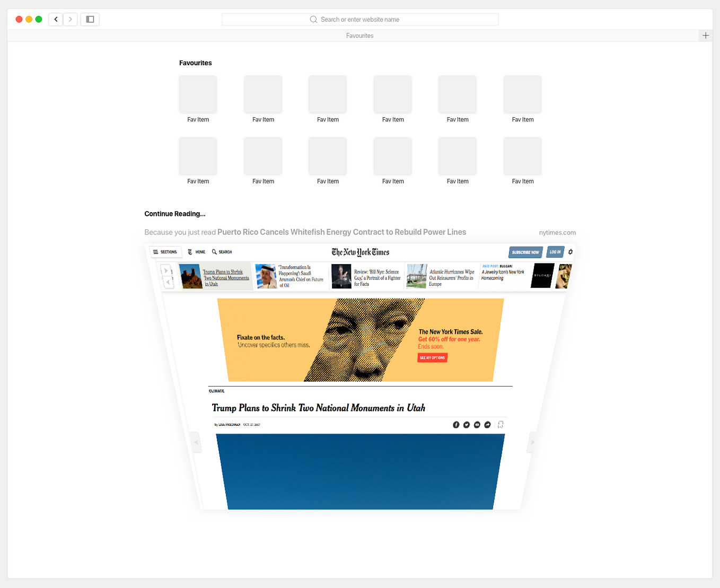The image size is (720, 588).
Task: Click the browser search address field
Action: point(359,19)
